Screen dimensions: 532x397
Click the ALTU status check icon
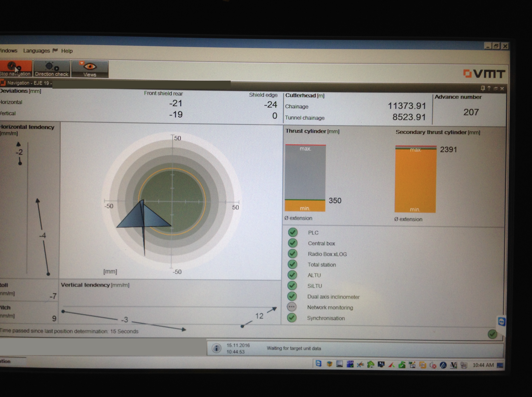pyautogui.click(x=292, y=275)
